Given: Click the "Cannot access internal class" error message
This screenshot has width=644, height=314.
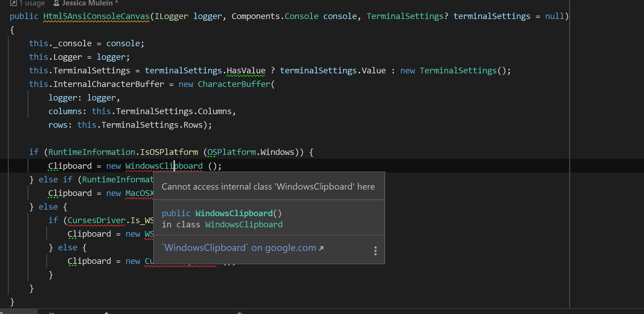Looking at the screenshot, I should coord(268,187).
